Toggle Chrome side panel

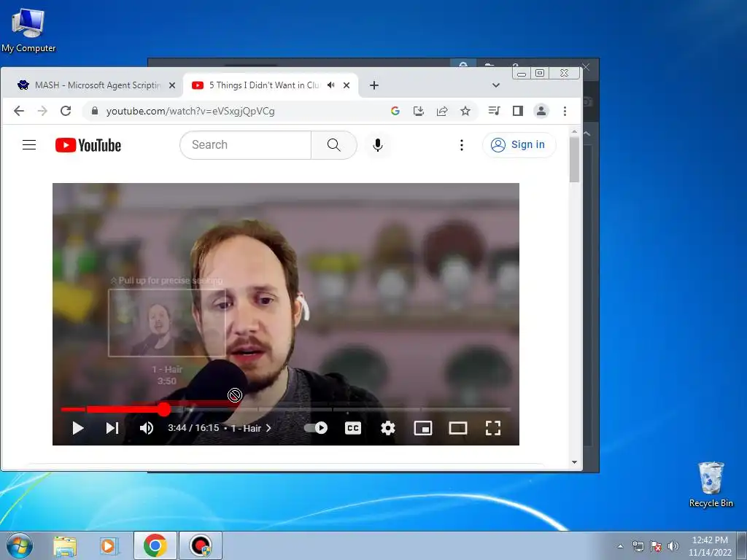(x=518, y=111)
